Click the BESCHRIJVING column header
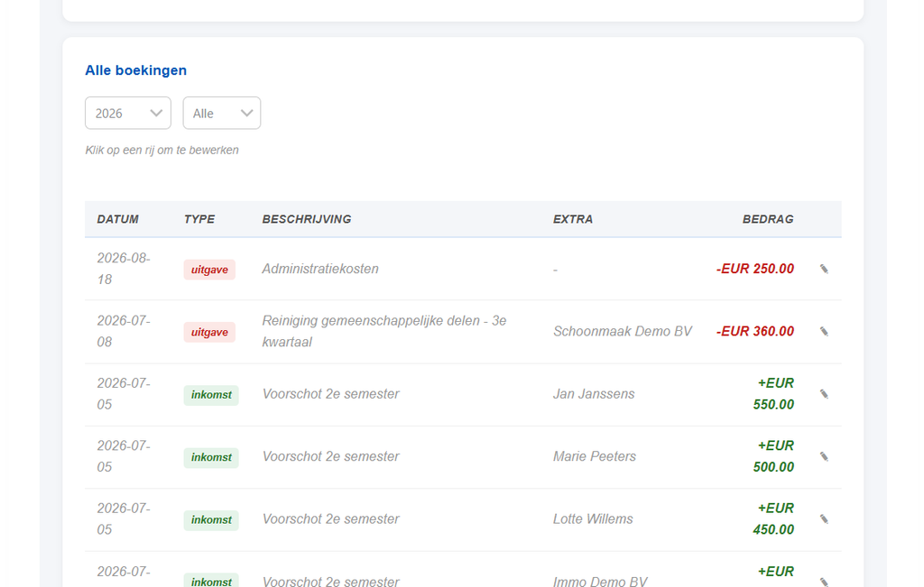 pos(307,219)
